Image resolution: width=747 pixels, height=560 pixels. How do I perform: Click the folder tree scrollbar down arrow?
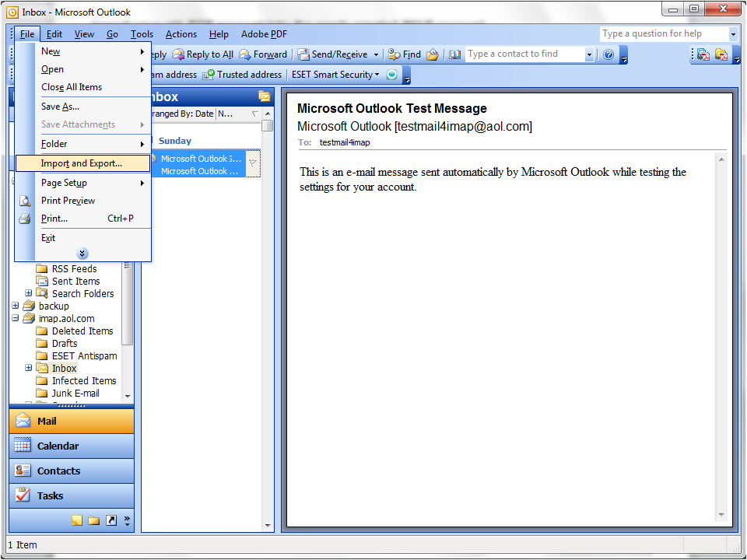127,396
